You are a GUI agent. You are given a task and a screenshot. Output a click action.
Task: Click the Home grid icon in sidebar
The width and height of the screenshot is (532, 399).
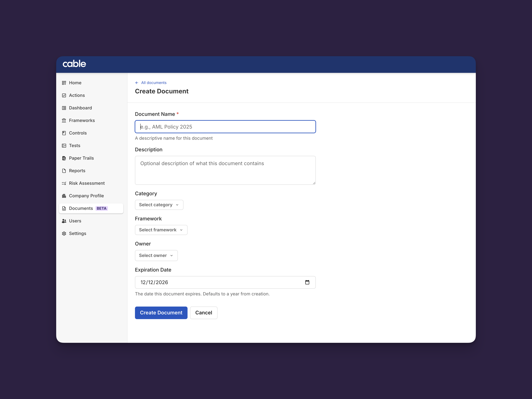(x=64, y=83)
